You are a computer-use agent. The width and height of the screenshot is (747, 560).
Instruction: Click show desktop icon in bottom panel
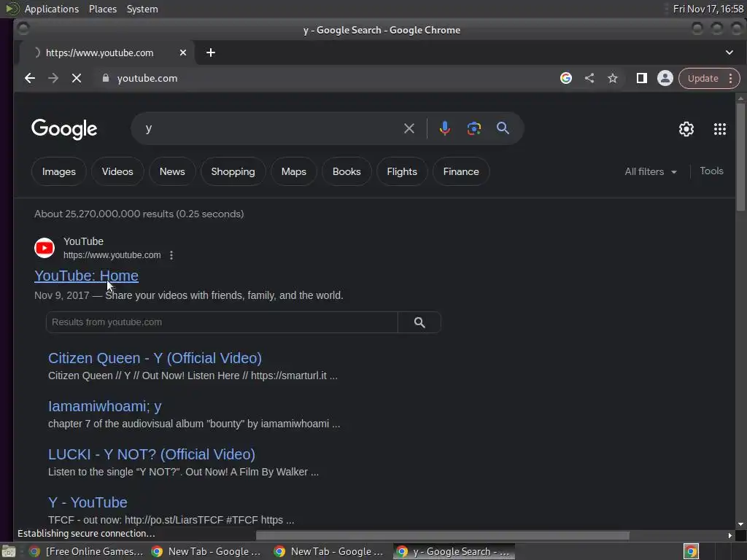[9, 552]
